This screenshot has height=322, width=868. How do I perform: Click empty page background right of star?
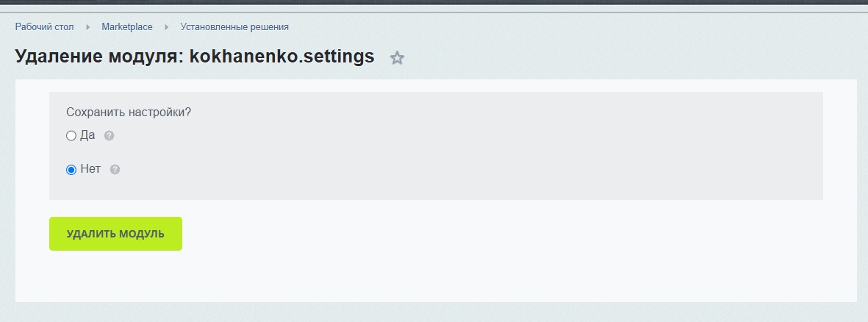tap(625, 57)
